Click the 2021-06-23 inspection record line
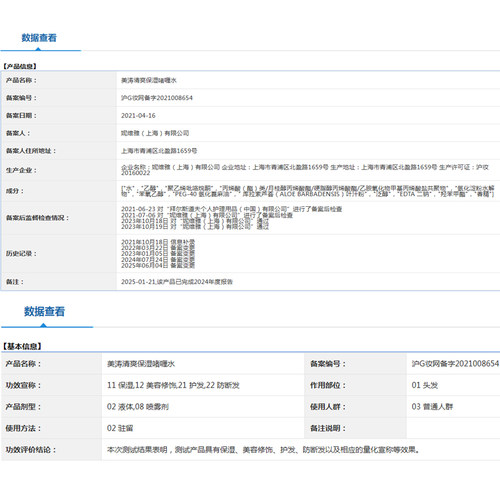The width and height of the screenshot is (500, 500). [x=231, y=209]
